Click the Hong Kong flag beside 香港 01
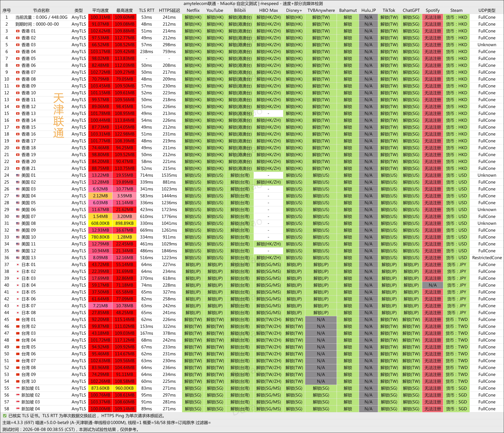The image size is (504, 433). tap(18, 31)
